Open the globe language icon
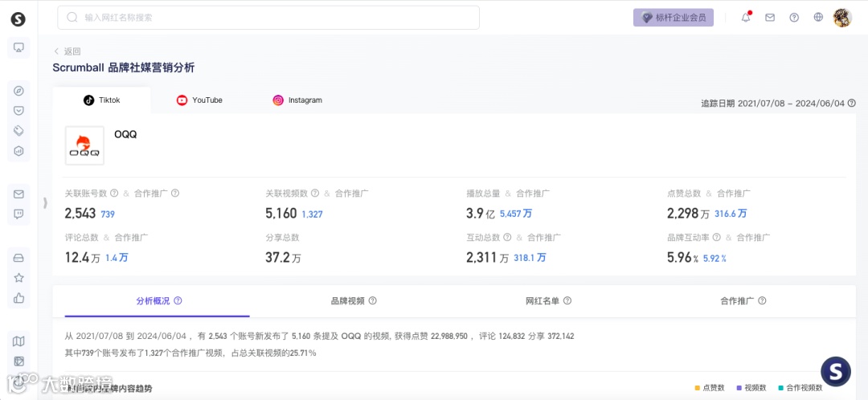 [x=818, y=17]
